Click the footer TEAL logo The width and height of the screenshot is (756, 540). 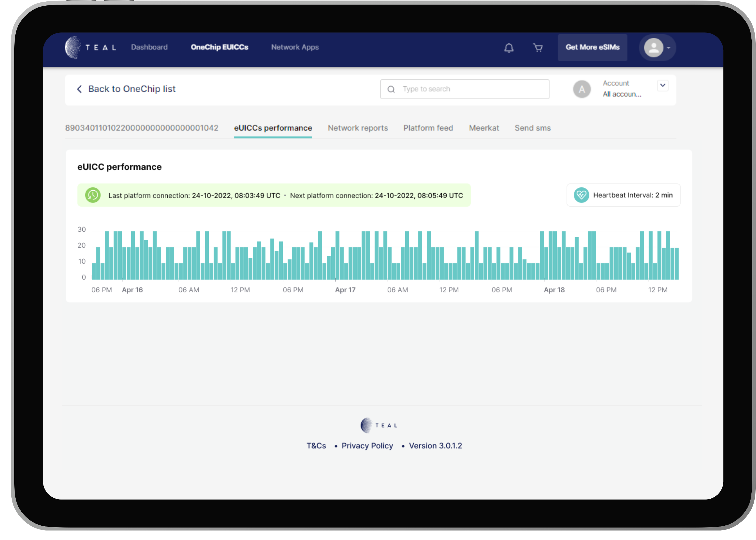click(379, 425)
